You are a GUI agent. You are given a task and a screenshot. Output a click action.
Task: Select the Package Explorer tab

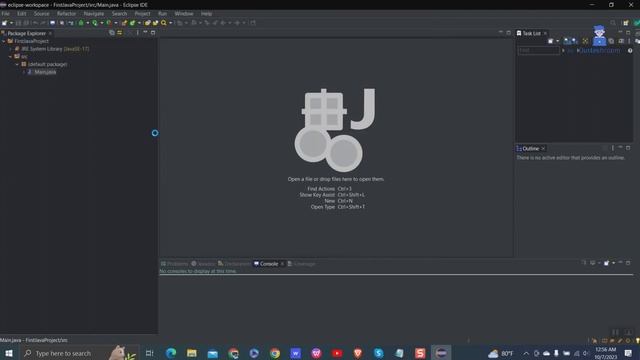click(x=26, y=33)
